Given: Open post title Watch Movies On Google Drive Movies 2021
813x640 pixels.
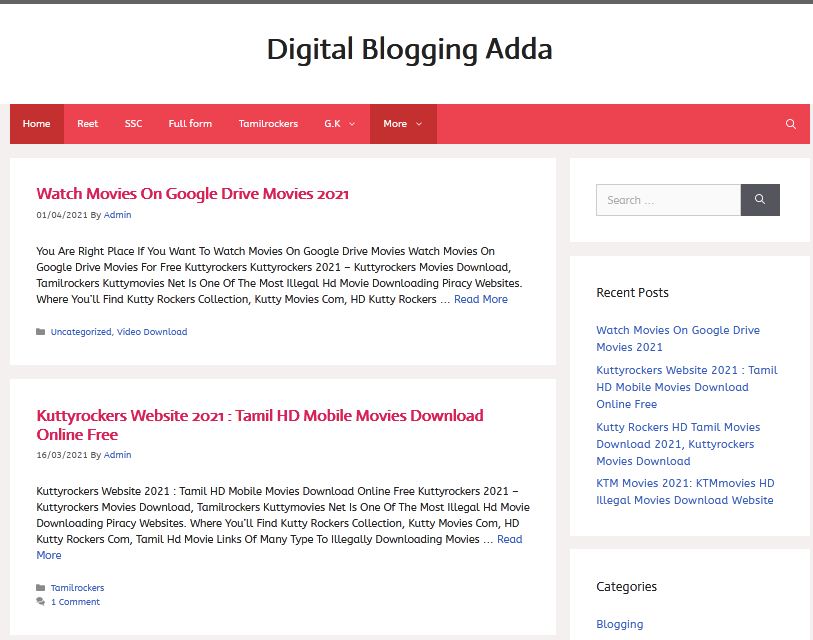Looking at the screenshot, I should [192, 194].
